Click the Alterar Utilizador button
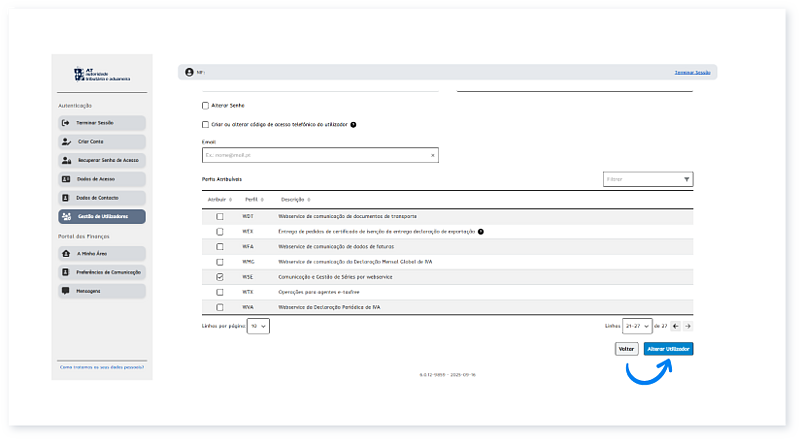800x440 pixels. pos(668,349)
